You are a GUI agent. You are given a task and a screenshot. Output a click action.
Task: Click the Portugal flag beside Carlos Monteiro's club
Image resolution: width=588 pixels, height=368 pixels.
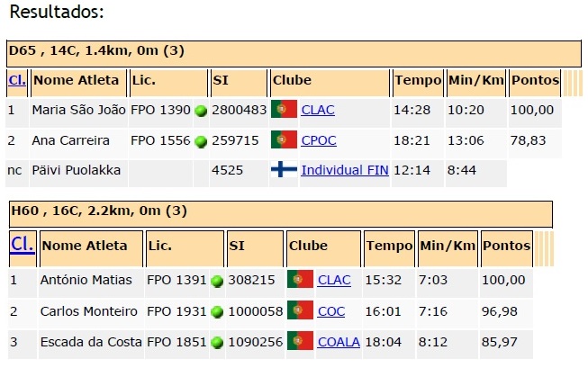click(300, 310)
